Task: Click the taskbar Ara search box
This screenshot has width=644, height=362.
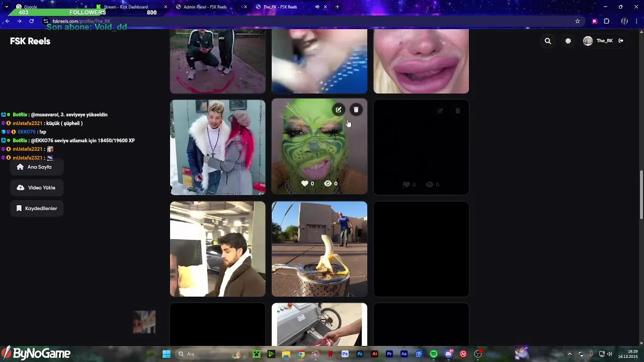Action: tap(211, 354)
